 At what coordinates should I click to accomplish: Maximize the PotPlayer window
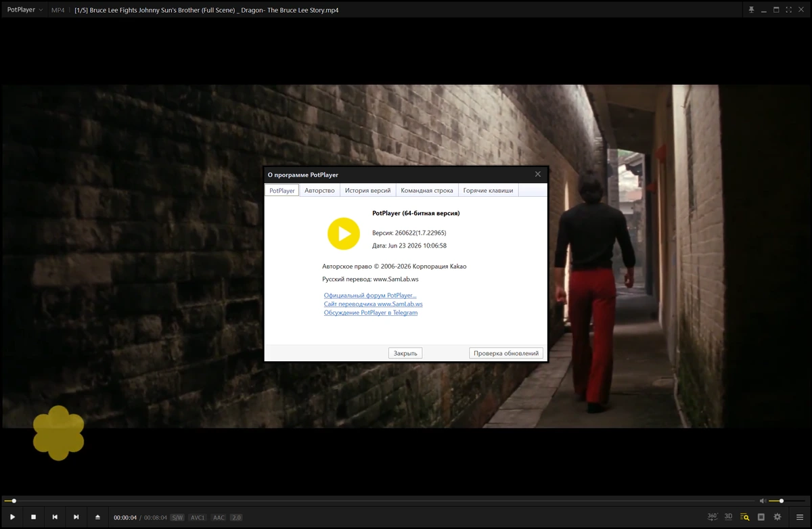point(776,9)
